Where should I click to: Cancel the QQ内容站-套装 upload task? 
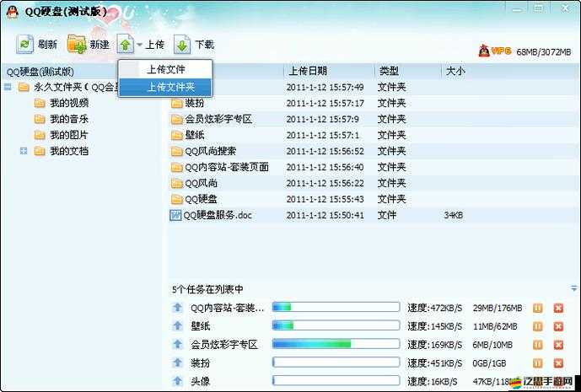[558, 308]
